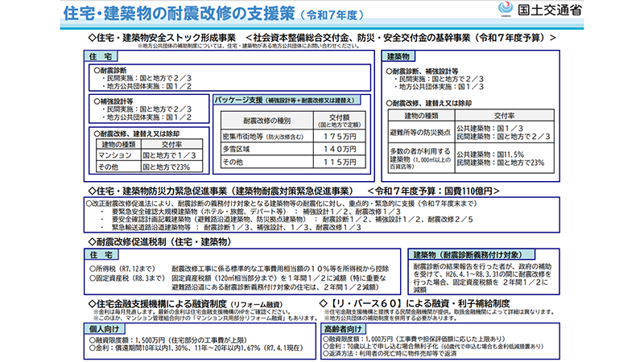The width and height of the screenshot is (644, 362).
Task: Click heading '◇【リ・バース60】による融資・利子補給制度'
Action: pyautogui.click(x=415, y=304)
